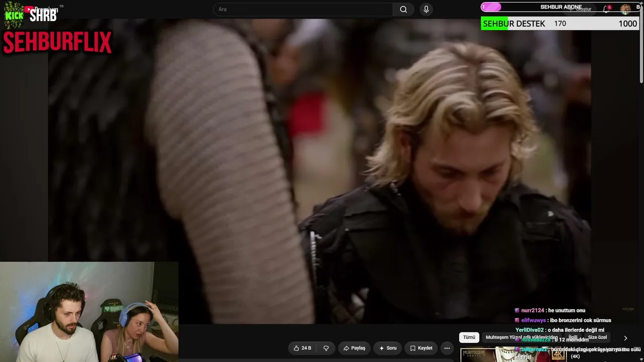Select the 'Muhteşem Yüzyıl adlı yükleyiciden' chip
The height and width of the screenshot is (362, 644).
pyautogui.click(x=522, y=337)
